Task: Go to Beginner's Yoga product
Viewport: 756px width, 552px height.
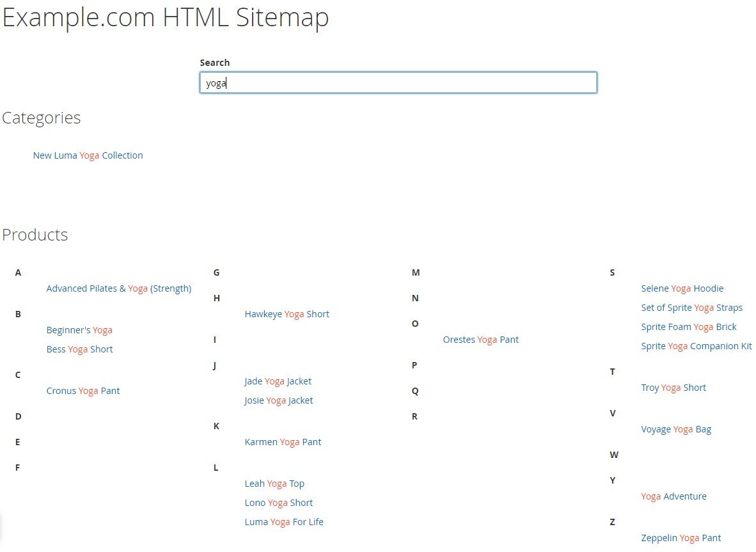Action: click(79, 330)
